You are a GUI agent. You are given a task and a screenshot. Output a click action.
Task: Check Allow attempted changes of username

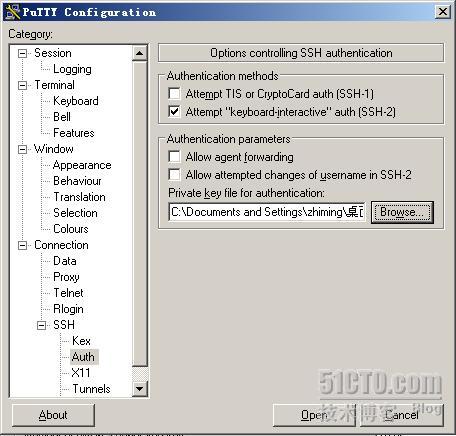click(174, 174)
